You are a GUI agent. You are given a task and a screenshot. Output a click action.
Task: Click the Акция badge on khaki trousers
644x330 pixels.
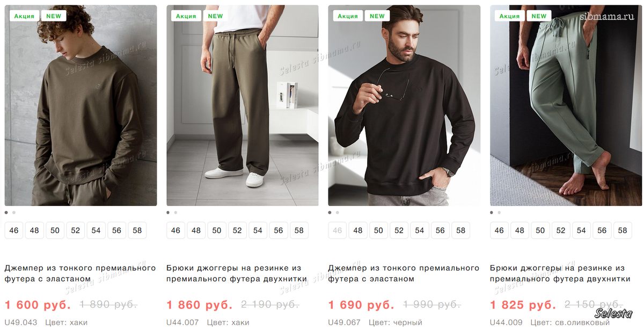pos(186,16)
